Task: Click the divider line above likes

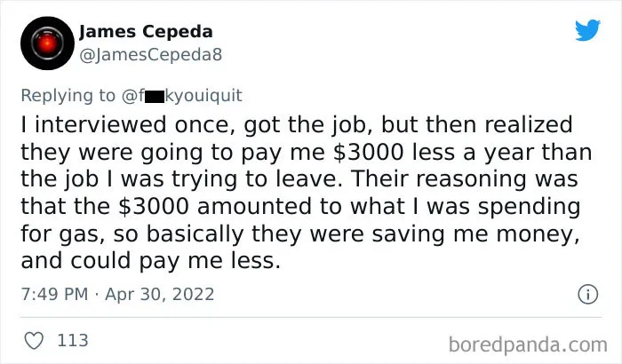Action: click(311, 318)
